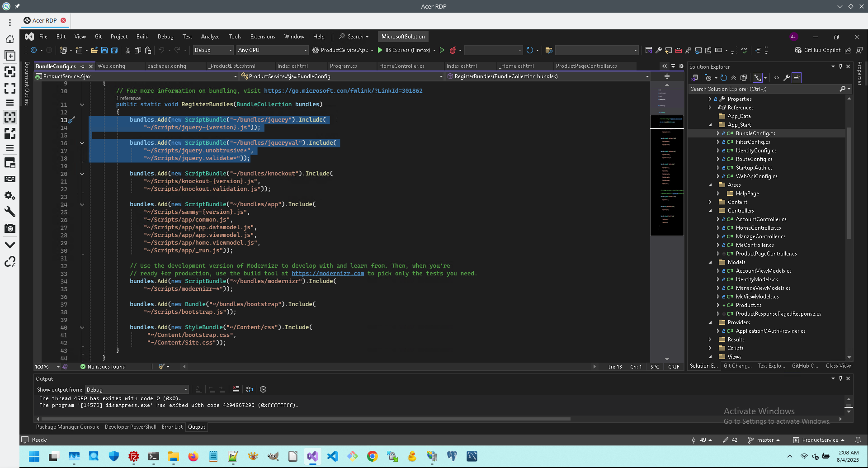Expand the Content folder node
The image size is (868, 468).
pos(710,202)
